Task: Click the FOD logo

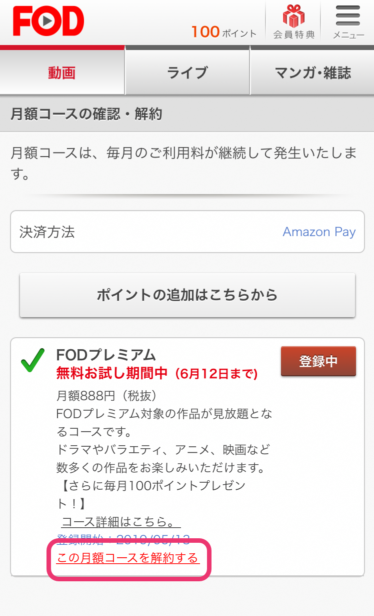Action: [x=48, y=21]
